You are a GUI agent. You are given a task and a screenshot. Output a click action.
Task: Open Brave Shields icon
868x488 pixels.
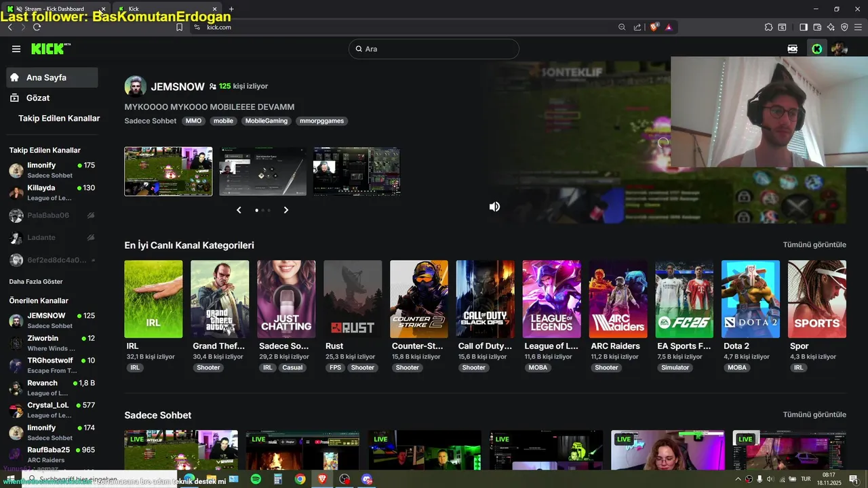(654, 27)
